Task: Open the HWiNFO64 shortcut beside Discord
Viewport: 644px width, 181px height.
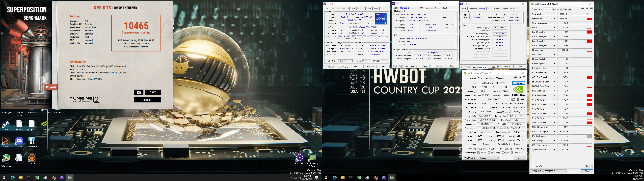Action: 32,142
